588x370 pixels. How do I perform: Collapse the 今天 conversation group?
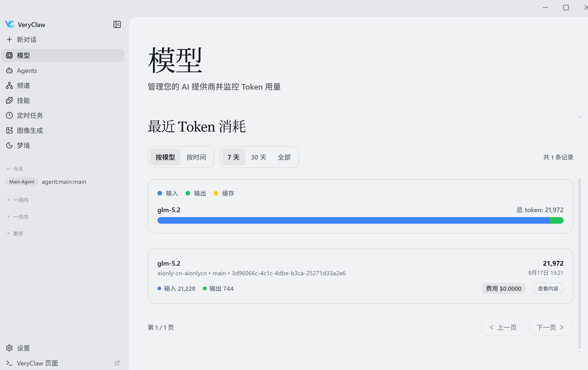(x=15, y=169)
